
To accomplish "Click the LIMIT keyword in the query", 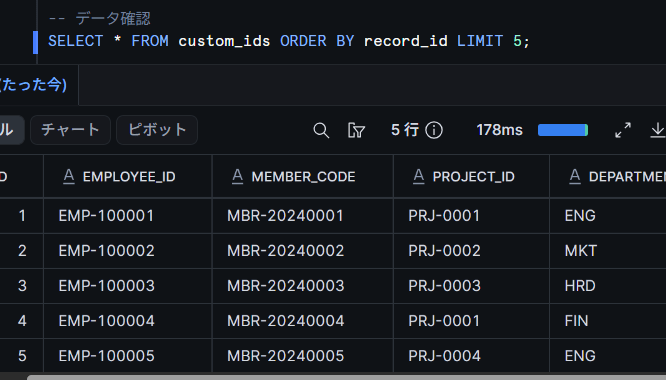I will [x=480, y=41].
